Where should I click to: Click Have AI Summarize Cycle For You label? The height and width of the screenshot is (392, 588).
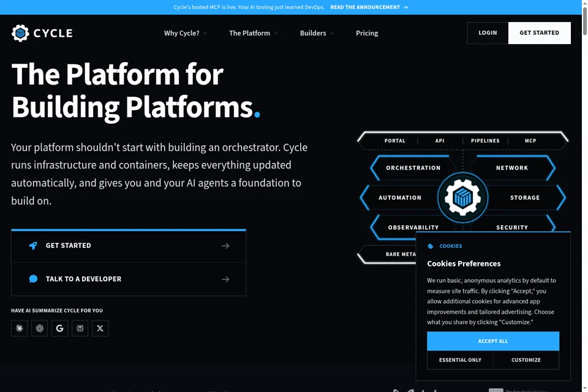click(x=56, y=311)
